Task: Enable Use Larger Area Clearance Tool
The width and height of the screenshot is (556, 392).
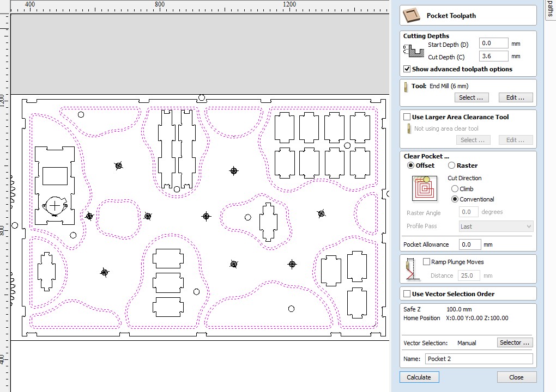Action: [407, 117]
